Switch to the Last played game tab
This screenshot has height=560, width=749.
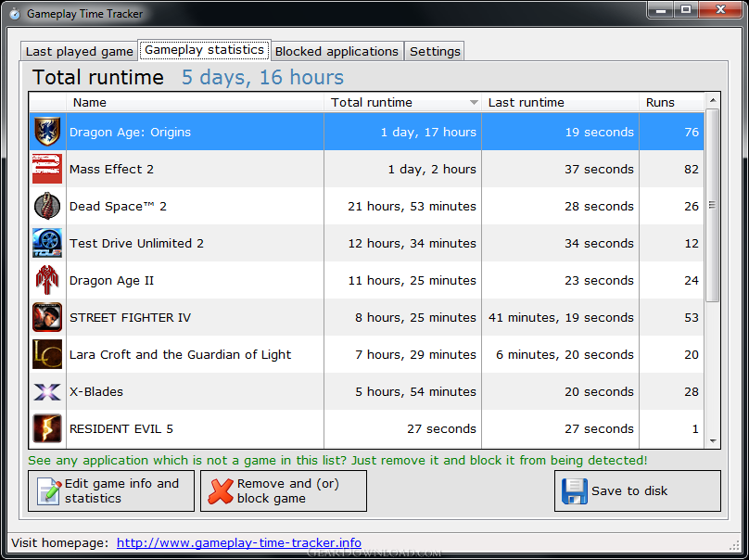80,52
